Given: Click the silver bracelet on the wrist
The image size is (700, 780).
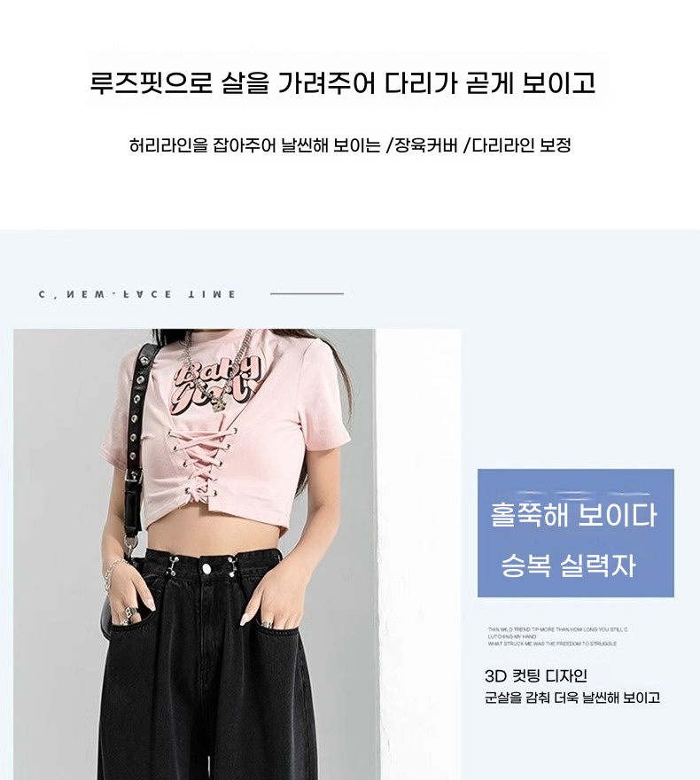Looking at the screenshot, I should [x=113, y=571].
